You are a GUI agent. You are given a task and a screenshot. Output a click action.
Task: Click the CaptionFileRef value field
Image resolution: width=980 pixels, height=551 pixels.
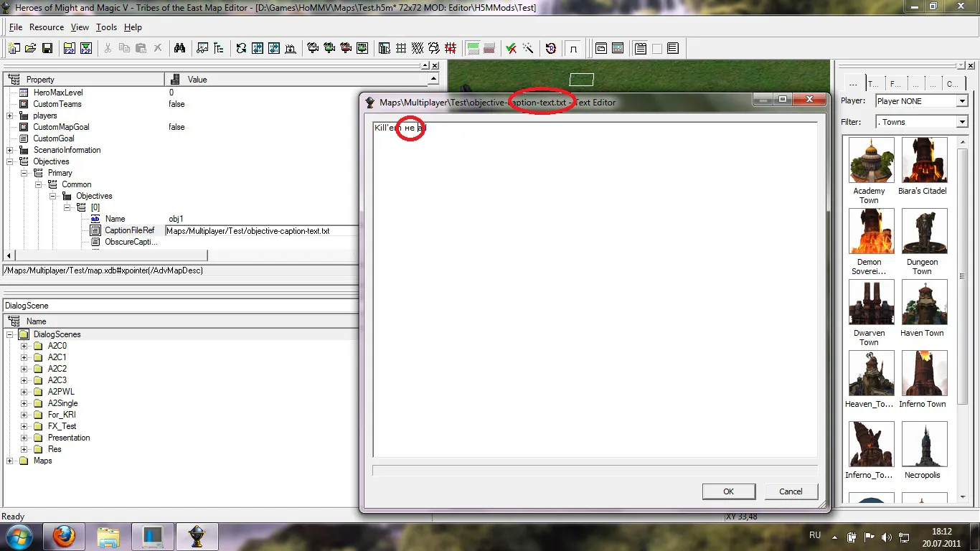[261, 231]
